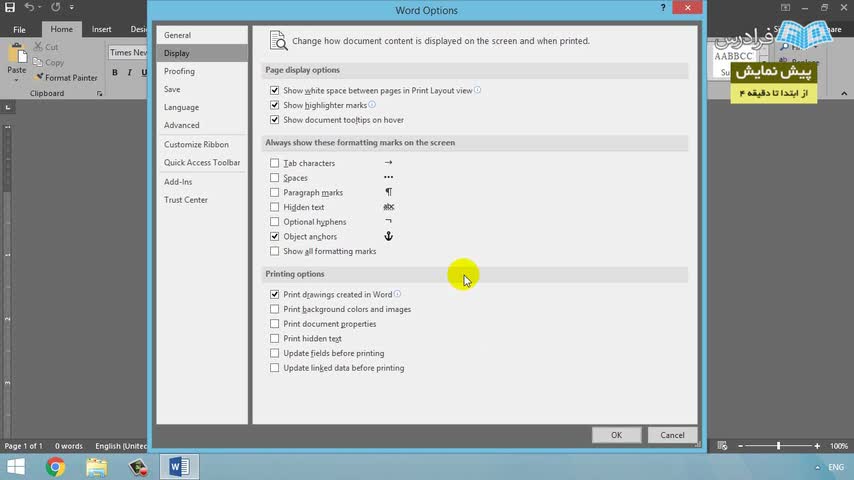The width and height of the screenshot is (854, 480).
Task: Click the Web Layout view icon in status bar
Action: point(722,446)
